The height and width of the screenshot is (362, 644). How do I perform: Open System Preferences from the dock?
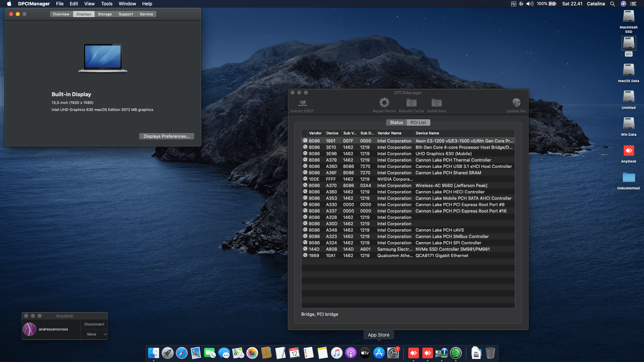393,353
